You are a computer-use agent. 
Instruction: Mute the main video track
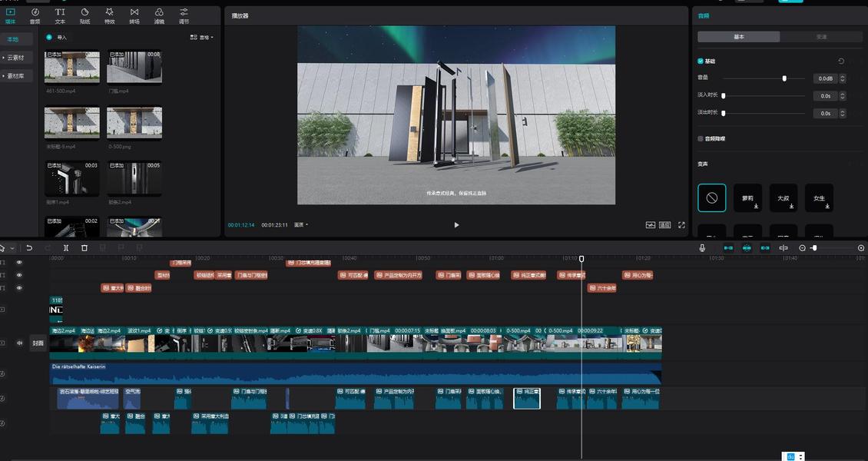[19, 343]
